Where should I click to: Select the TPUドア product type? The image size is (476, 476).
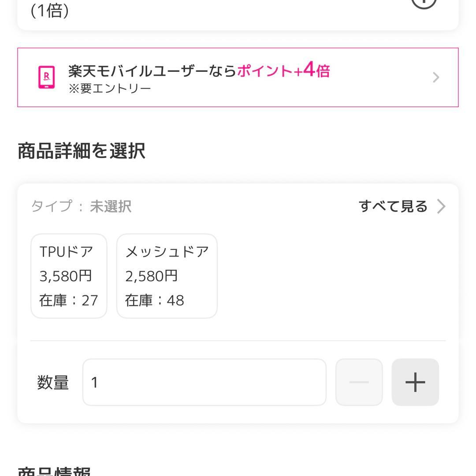69,275
